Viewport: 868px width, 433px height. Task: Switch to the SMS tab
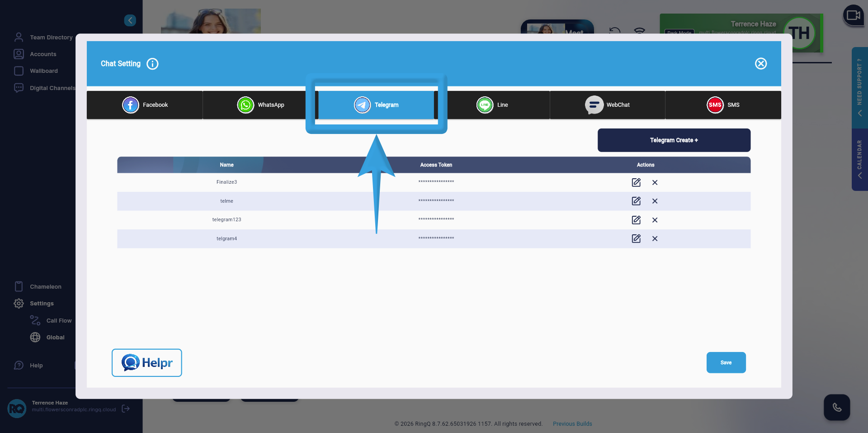[722, 105]
